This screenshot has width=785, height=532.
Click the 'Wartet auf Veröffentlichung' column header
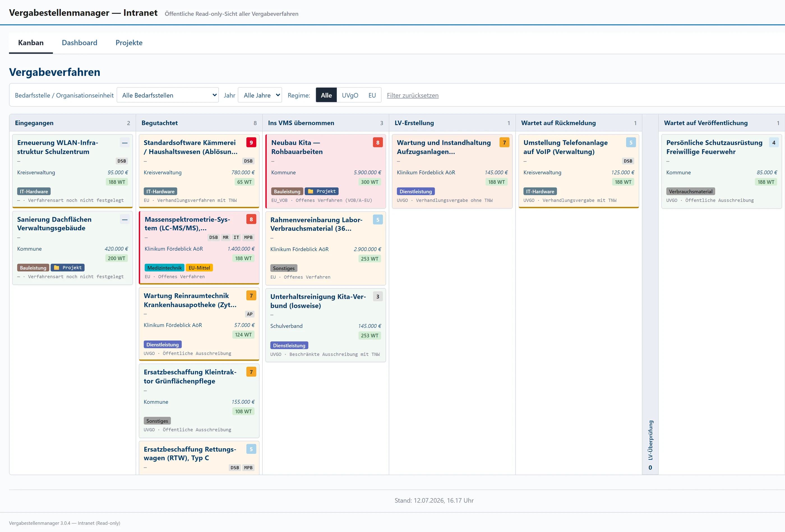point(721,123)
